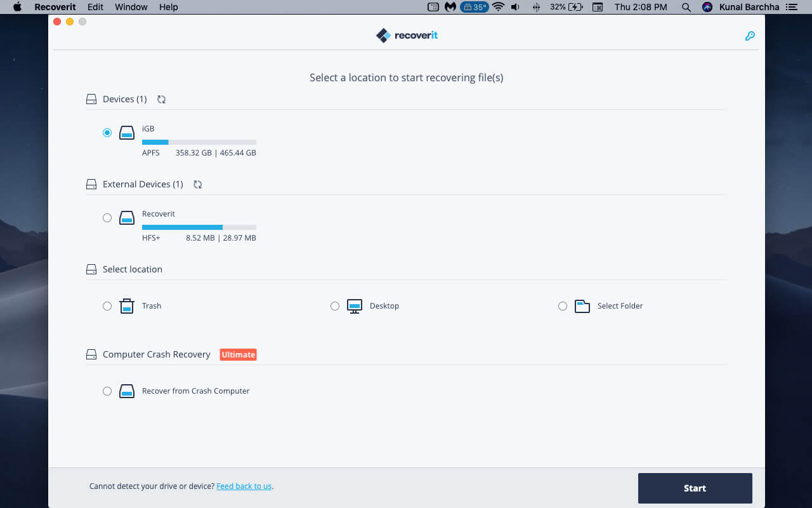Click the Select Folder icon
812x508 pixels.
(x=582, y=306)
